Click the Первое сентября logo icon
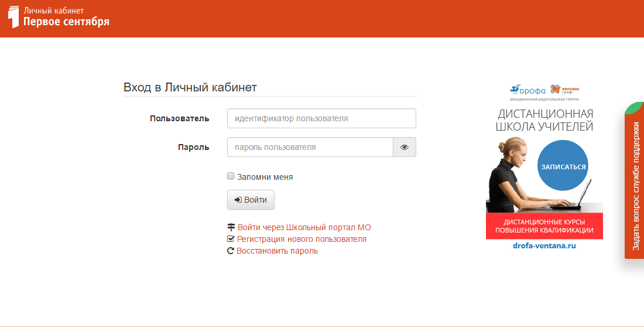Image resolution: width=644 pixels, height=328 pixels. click(x=13, y=17)
